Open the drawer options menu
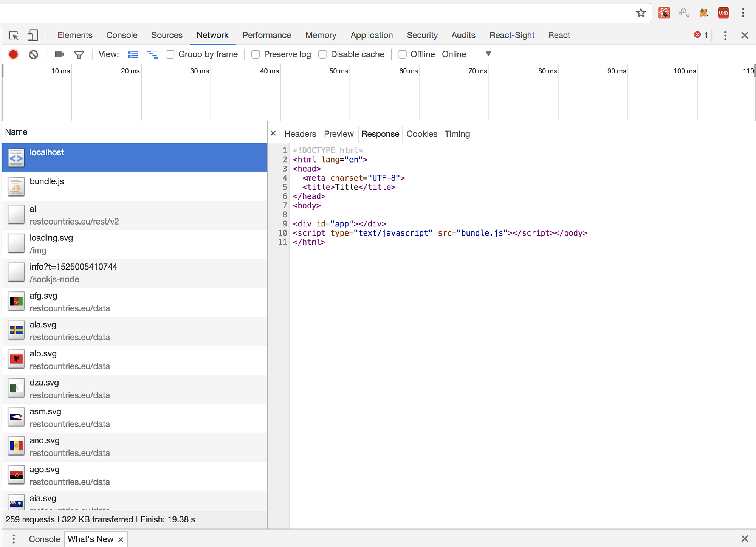Screen dimensions: 756x547 (14, 538)
